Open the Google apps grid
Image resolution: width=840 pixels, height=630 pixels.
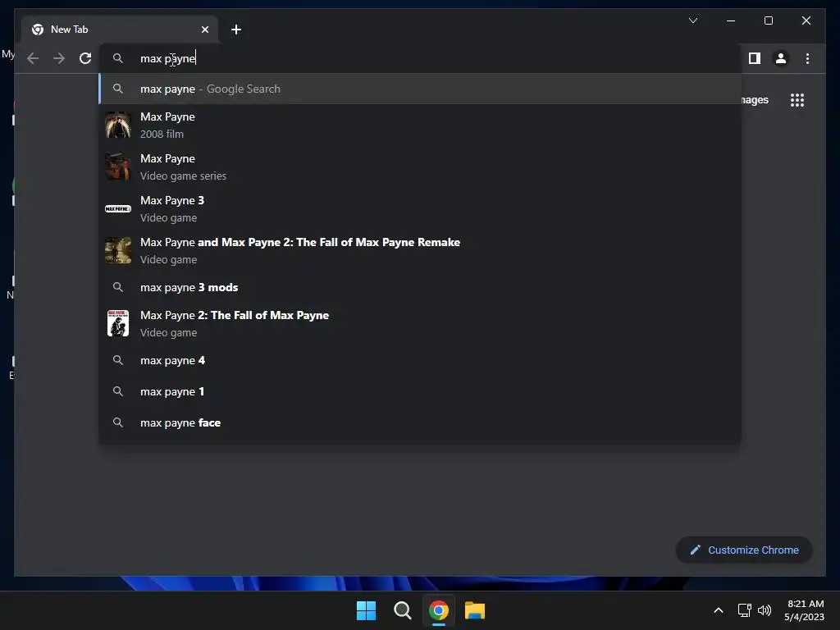coord(797,100)
